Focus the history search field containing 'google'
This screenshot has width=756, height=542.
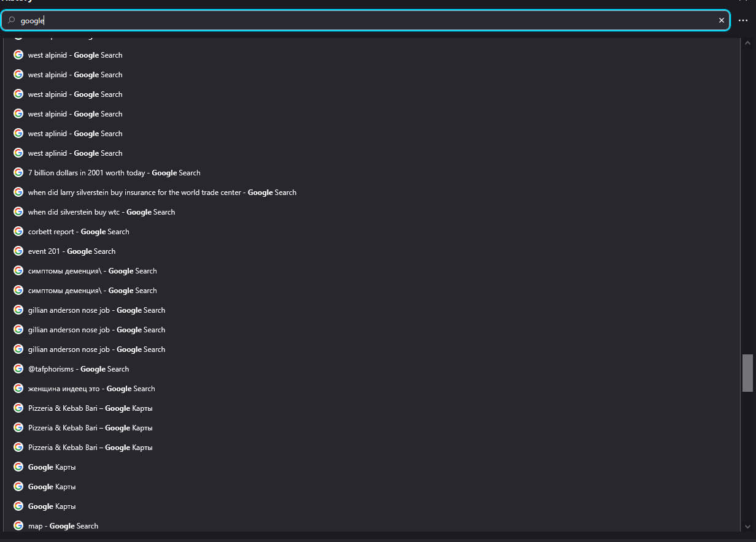pos(366,20)
